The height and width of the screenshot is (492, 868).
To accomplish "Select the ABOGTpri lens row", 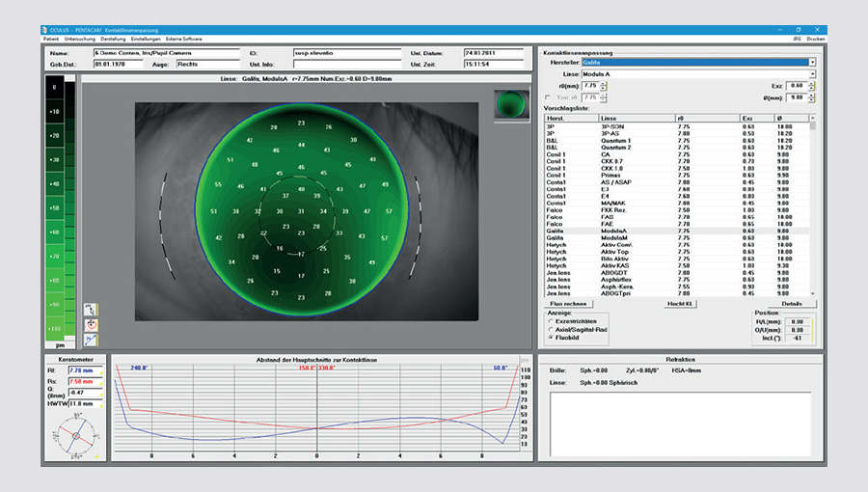I will [x=676, y=293].
